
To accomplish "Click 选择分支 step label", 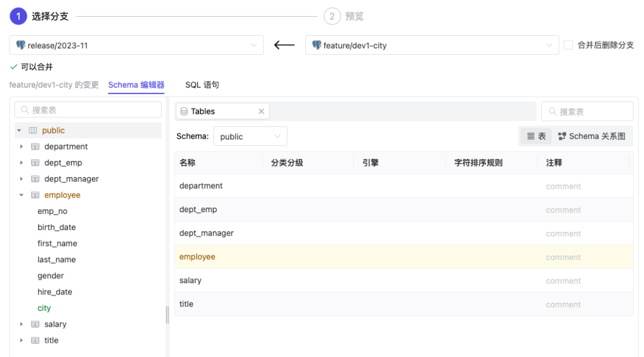I will pyautogui.click(x=50, y=17).
